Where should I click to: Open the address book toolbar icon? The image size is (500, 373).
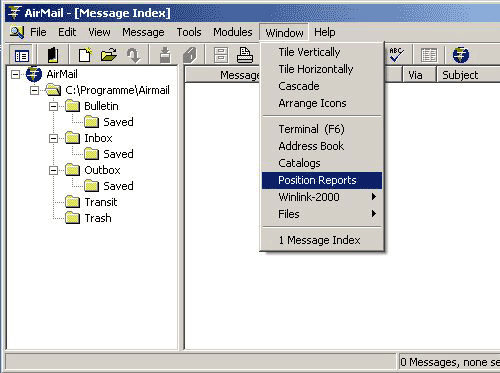point(53,55)
